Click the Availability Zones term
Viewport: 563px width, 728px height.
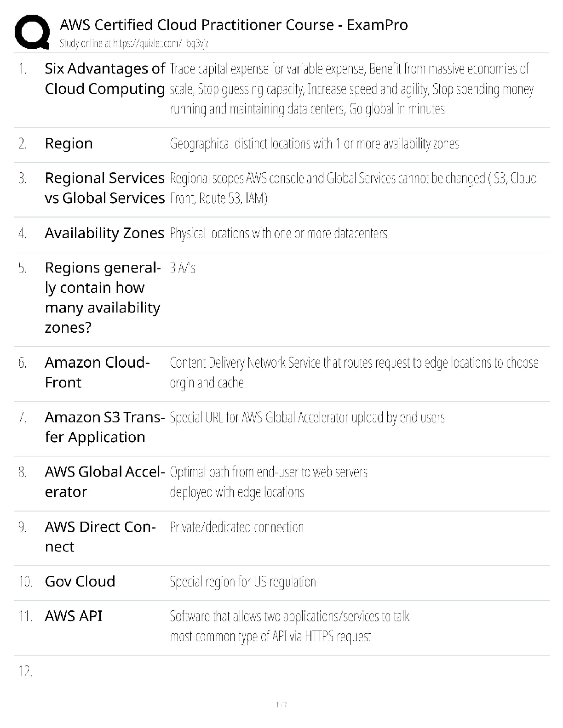pos(104,233)
